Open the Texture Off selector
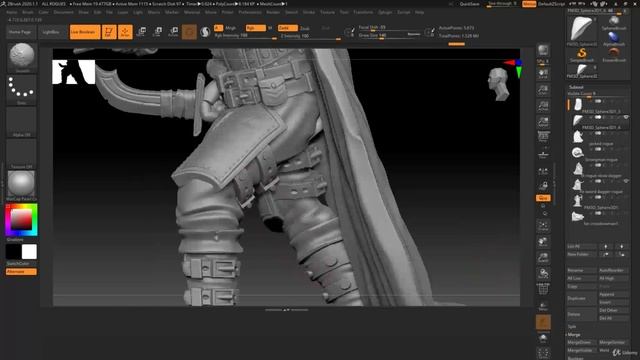 coord(22,154)
